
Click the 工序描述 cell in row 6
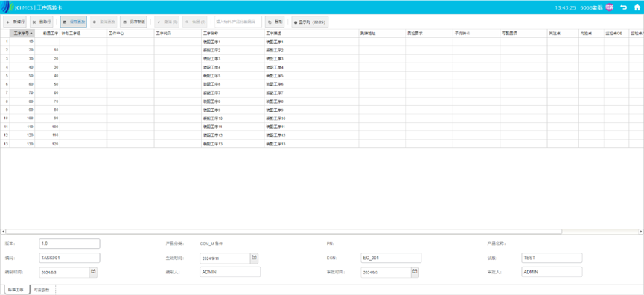coord(312,84)
